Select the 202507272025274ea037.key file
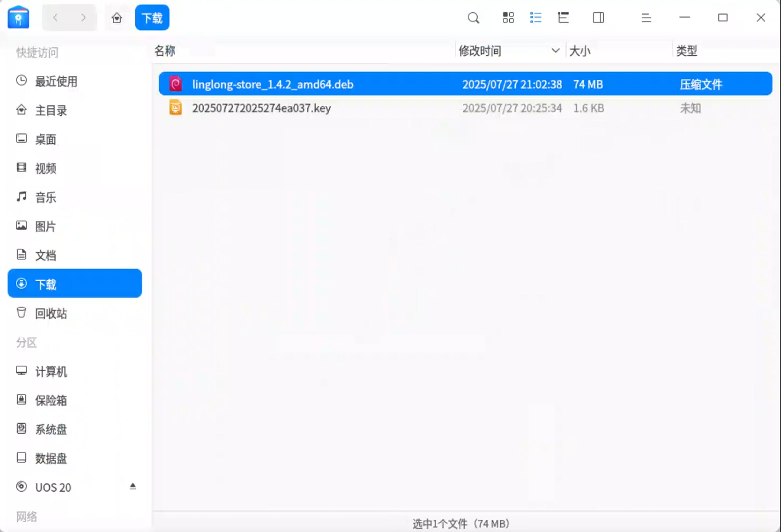The height and width of the screenshot is (532, 781). [x=262, y=108]
